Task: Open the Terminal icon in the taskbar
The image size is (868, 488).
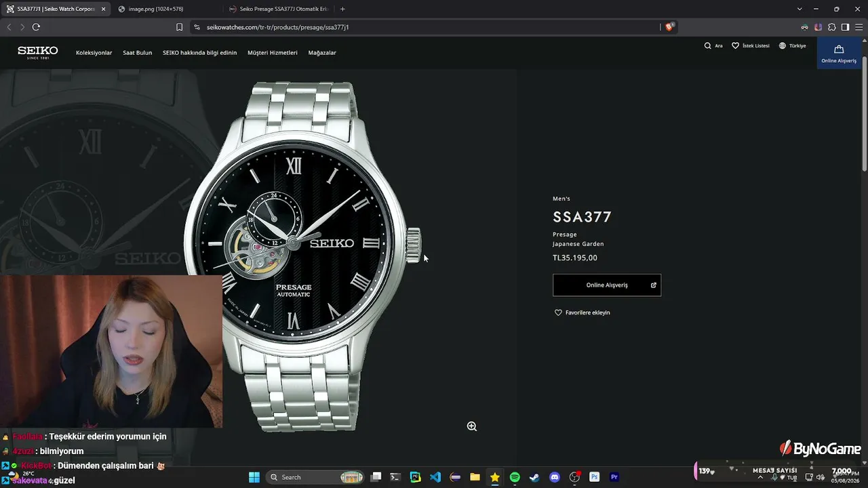Action: click(395, 477)
